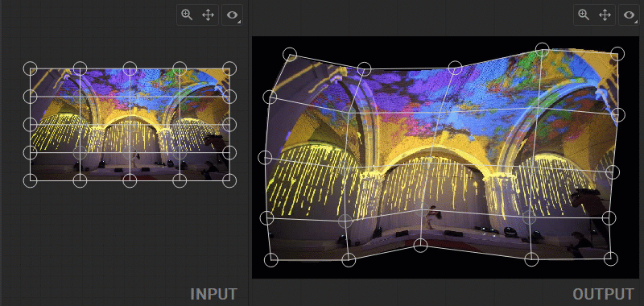Select top-left corner point of output warp
The height and width of the screenshot is (306, 644).
(290, 54)
